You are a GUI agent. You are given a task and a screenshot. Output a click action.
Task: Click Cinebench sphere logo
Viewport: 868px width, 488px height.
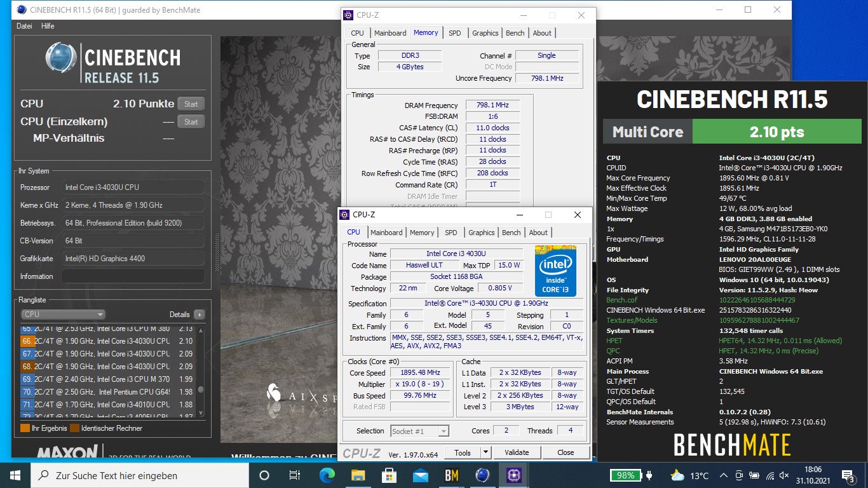tap(62, 58)
